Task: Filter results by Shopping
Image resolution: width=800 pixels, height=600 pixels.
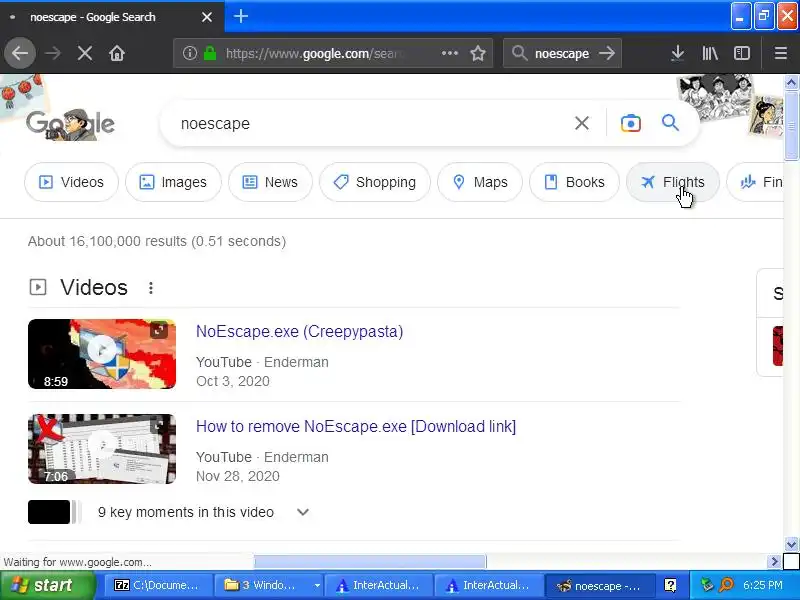Action: [375, 182]
